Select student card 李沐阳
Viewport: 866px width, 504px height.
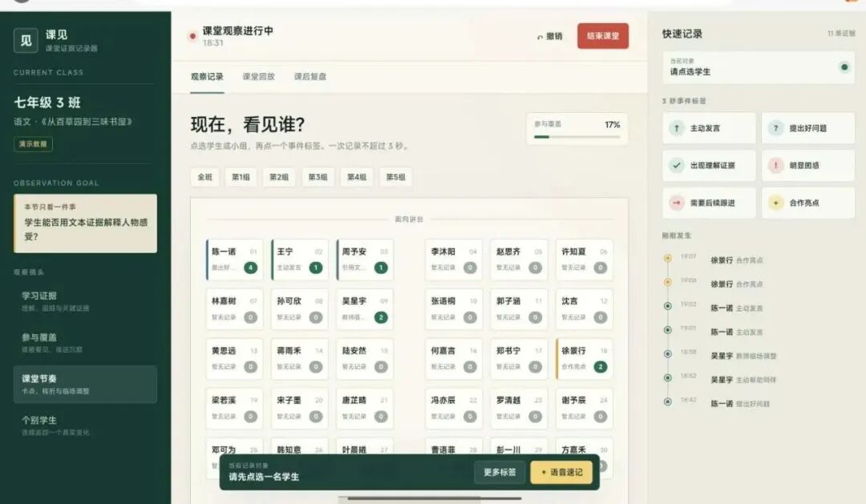tap(453, 260)
